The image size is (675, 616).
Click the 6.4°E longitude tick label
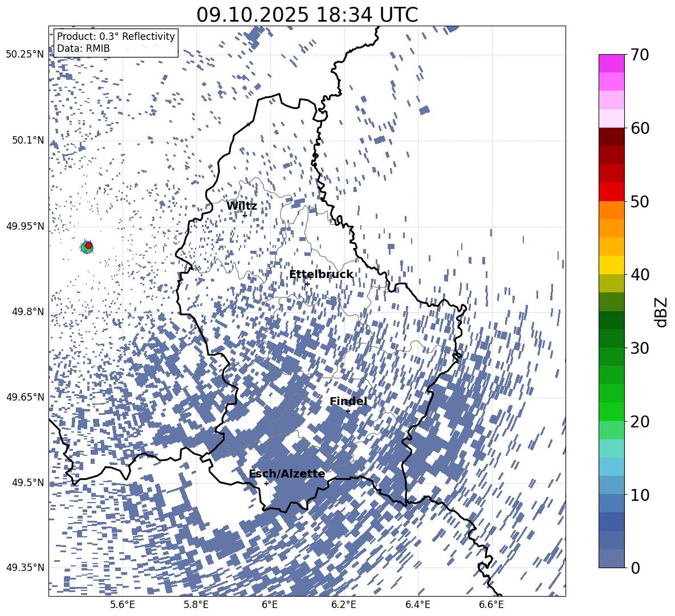tap(417, 605)
